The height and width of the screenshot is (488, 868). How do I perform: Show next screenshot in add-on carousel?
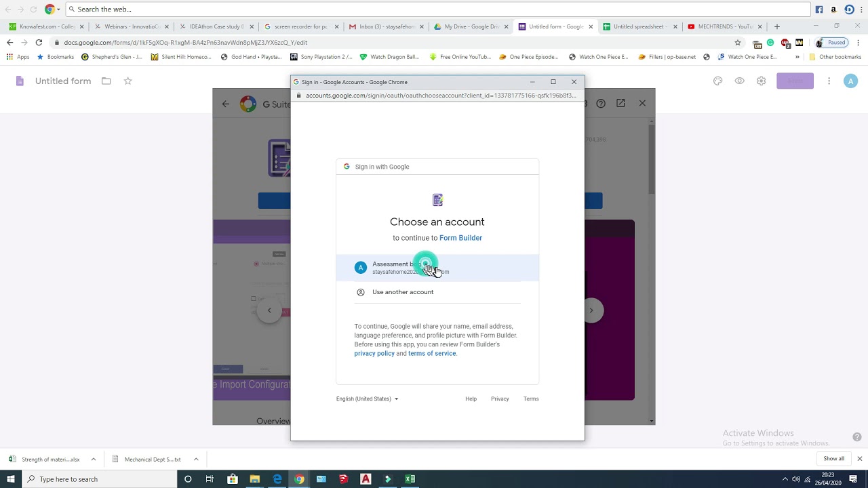point(591,310)
